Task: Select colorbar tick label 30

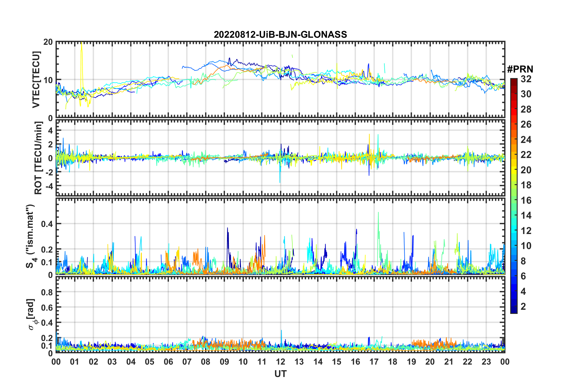Action: 526,94
